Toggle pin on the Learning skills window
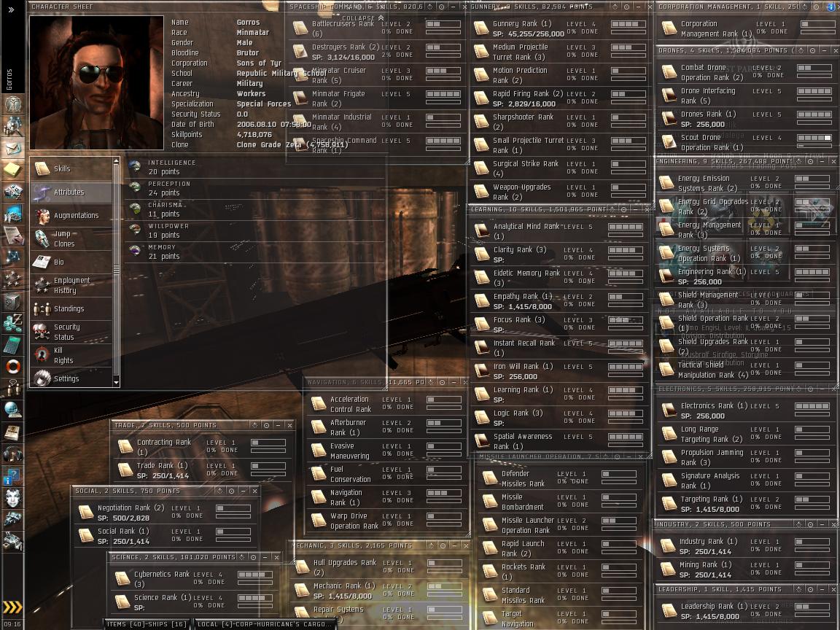Viewport: 840px width, 630px height. tap(623, 209)
